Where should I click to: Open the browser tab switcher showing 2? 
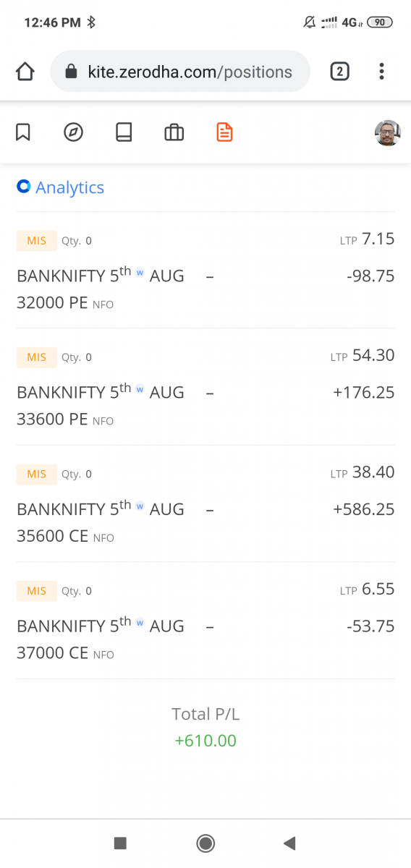tap(339, 71)
